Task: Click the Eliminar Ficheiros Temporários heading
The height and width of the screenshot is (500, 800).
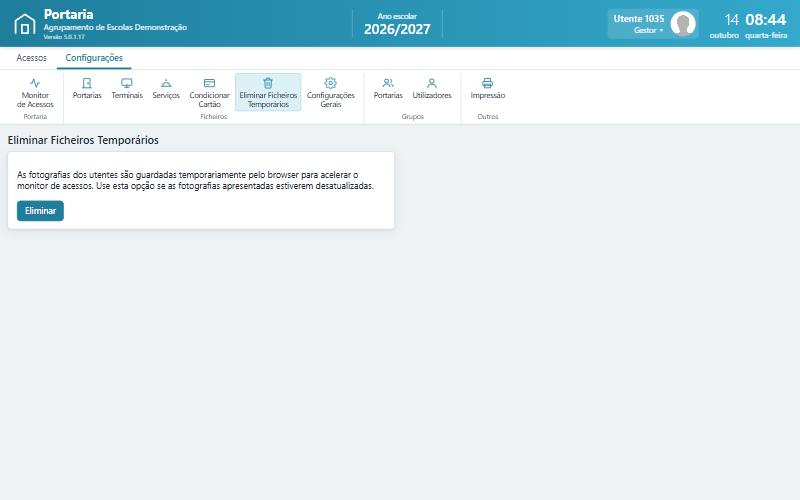Action: (x=83, y=140)
